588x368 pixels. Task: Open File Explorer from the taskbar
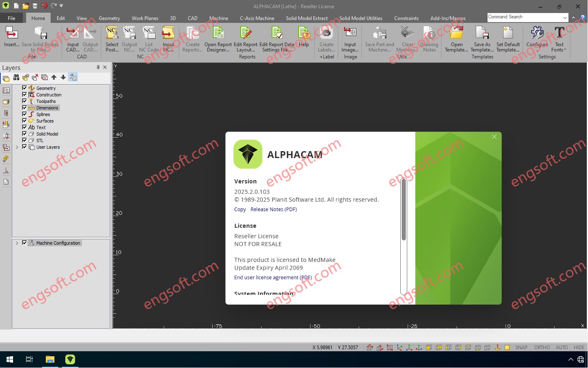click(x=50, y=359)
